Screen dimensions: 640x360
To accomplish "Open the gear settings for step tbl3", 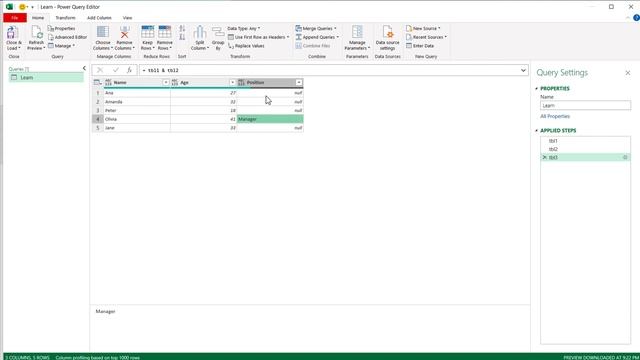I will [625, 157].
